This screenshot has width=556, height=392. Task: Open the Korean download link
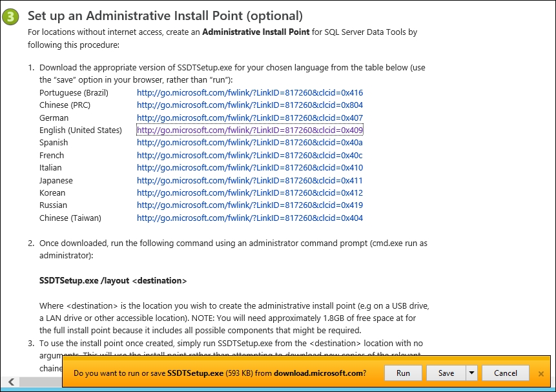[x=249, y=192]
